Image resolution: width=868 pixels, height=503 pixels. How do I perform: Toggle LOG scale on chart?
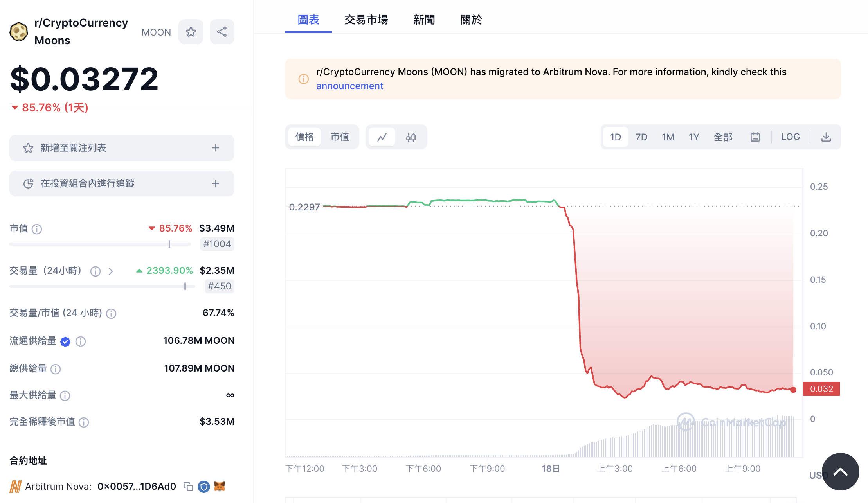(791, 137)
